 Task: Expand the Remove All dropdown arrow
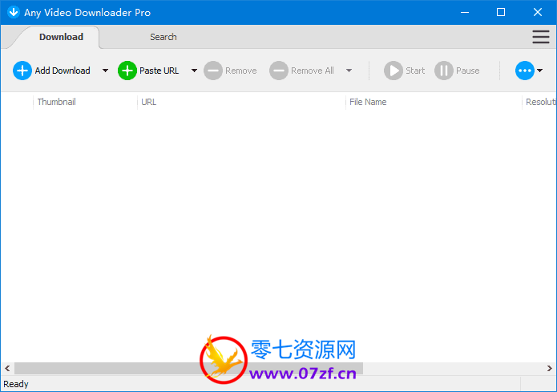[349, 71]
